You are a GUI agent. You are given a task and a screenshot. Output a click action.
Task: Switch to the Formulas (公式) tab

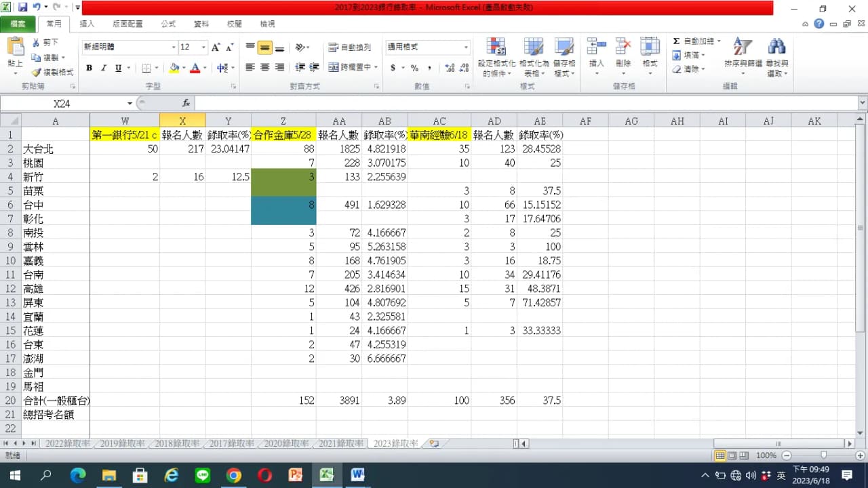pyautogui.click(x=168, y=24)
